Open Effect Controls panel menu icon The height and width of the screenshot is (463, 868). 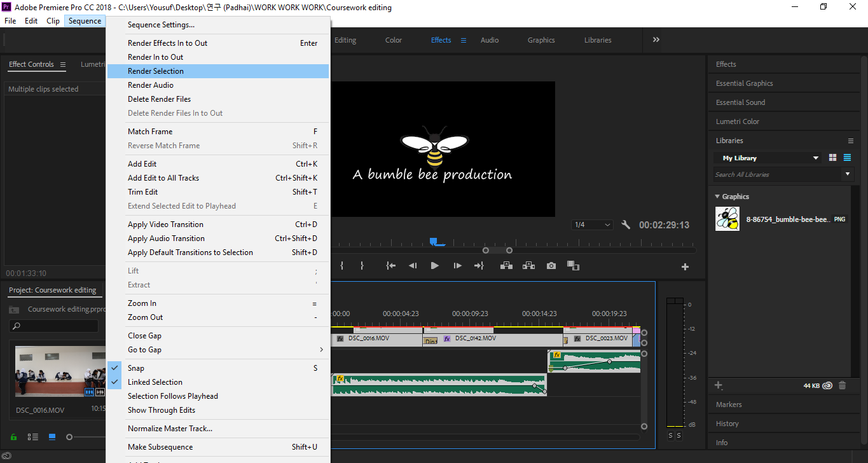pyautogui.click(x=62, y=64)
